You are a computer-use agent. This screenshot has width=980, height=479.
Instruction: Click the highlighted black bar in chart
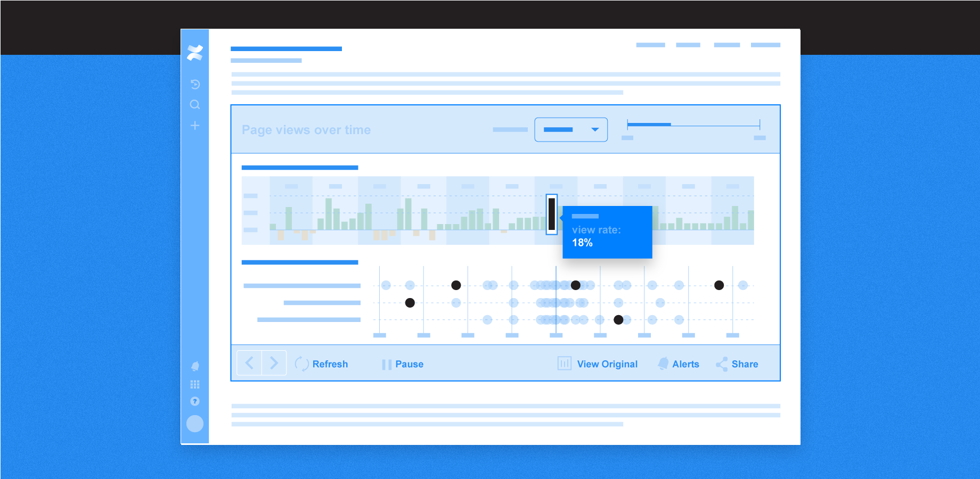click(552, 214)
